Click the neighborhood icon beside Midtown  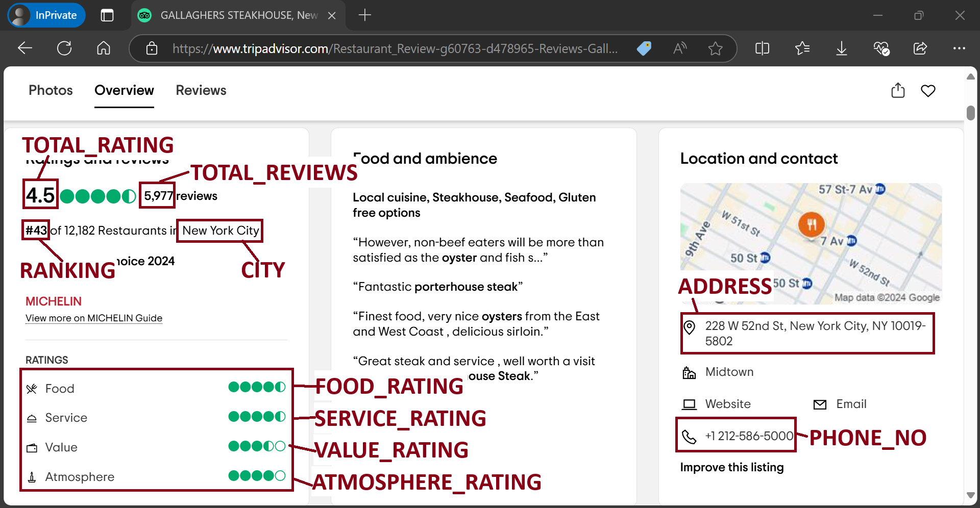690,372
